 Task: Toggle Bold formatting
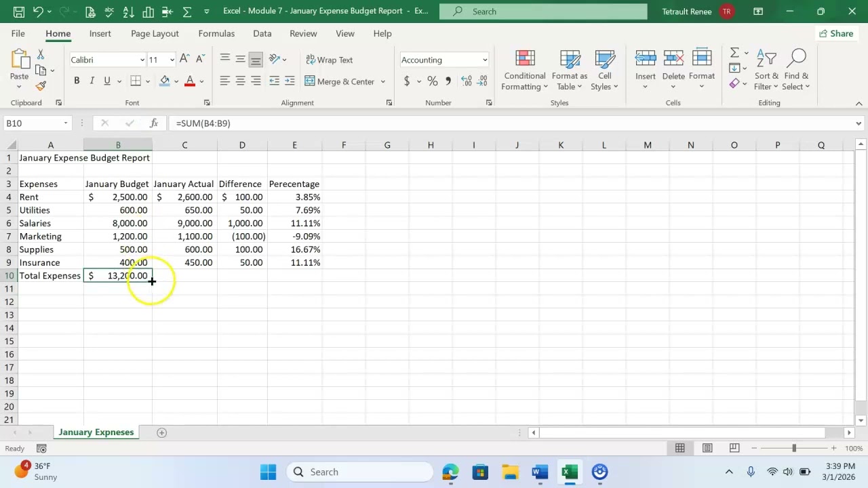[x=77, y=81]
